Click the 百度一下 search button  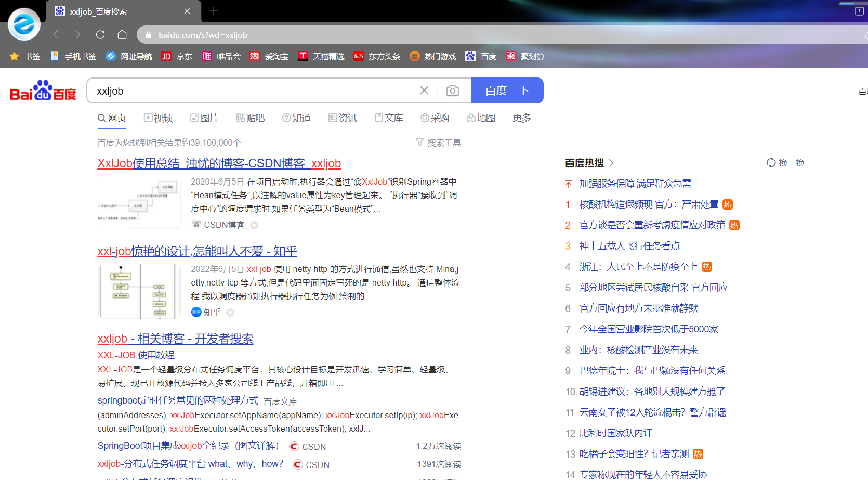tap(507, 90)
